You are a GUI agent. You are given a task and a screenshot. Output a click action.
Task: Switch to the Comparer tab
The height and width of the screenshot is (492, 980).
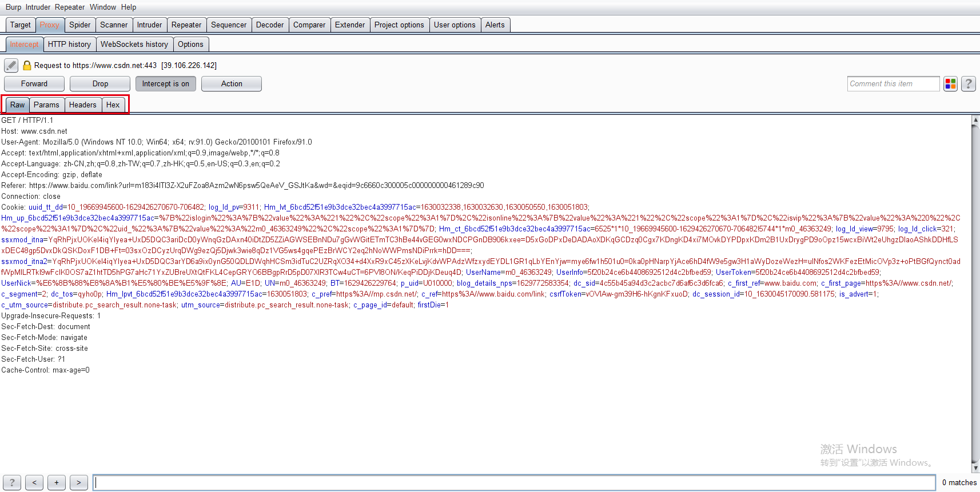pyautogui.click(x=309, y=25)
